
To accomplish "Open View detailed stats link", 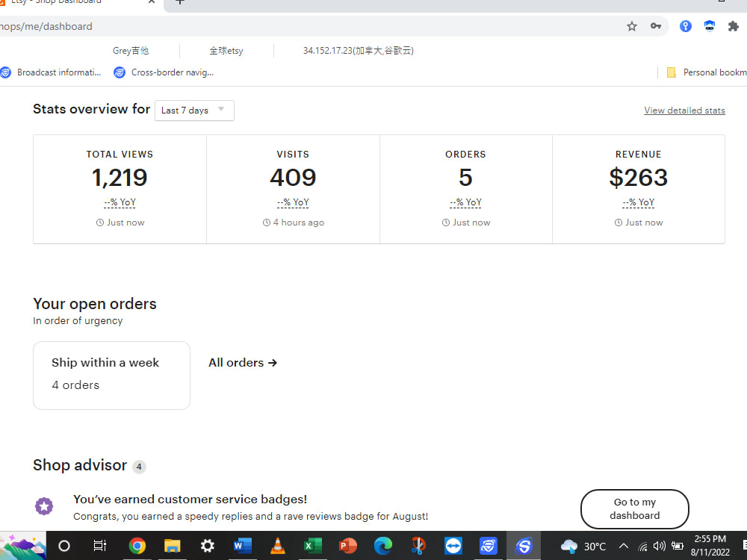I will point(684,111).
